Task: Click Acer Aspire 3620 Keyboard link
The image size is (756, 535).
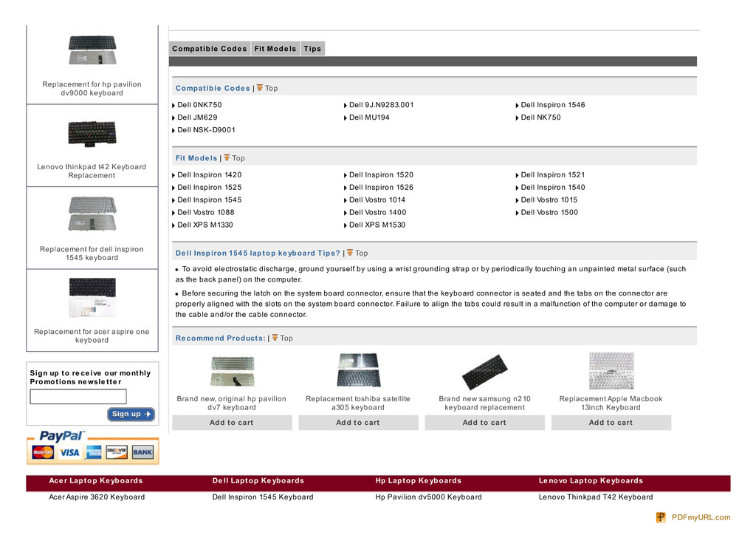Action: [x=97, y=497]
